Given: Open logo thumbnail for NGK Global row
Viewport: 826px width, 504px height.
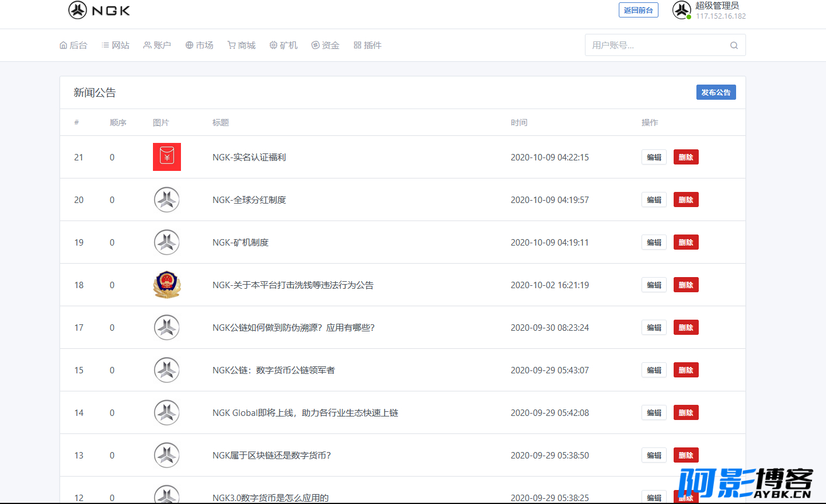Looking at the screenshot, I should pyautogui.click(x=167, y=412).
